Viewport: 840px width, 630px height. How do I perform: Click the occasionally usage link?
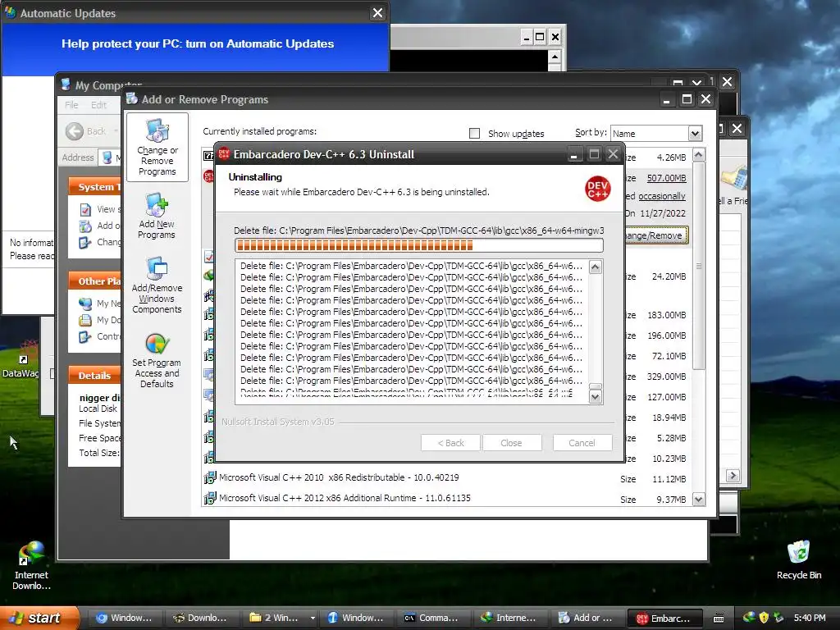click(662, 196)
